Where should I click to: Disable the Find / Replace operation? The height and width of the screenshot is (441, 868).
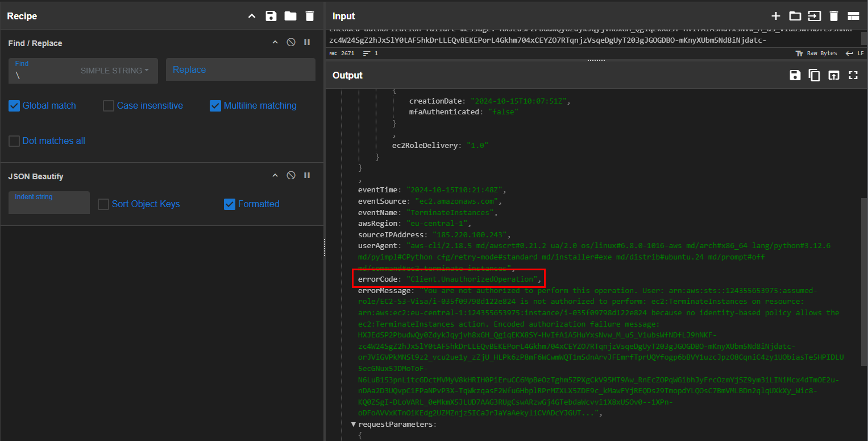point(291,43)
